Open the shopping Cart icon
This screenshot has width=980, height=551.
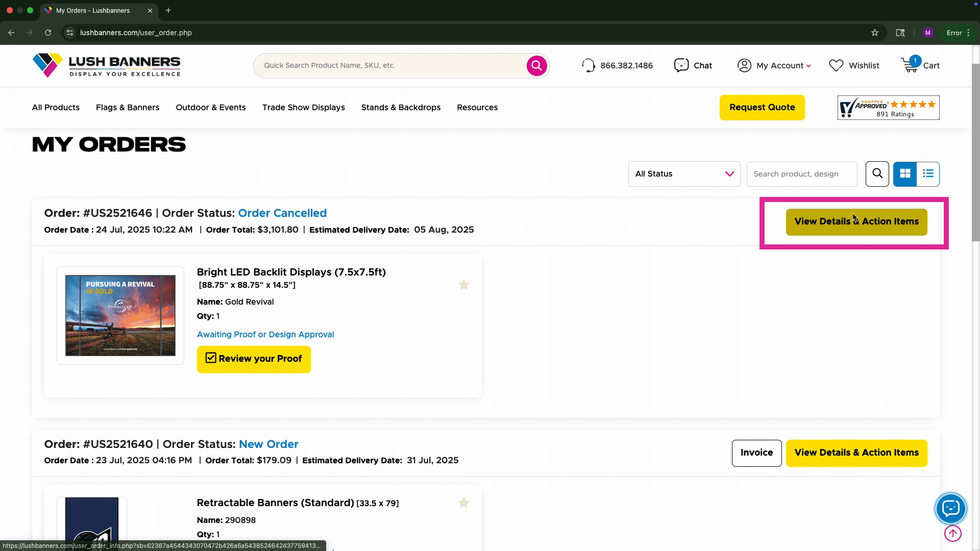click(910, 65)
